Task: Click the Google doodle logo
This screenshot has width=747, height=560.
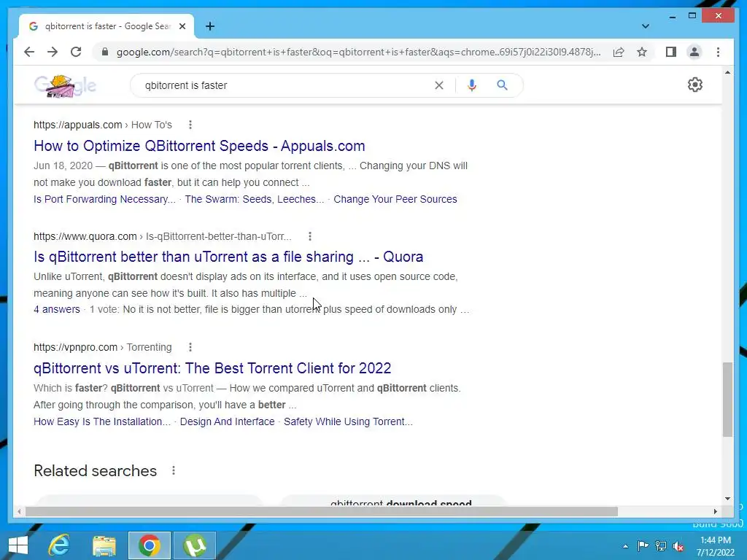Action: (65, 86)
